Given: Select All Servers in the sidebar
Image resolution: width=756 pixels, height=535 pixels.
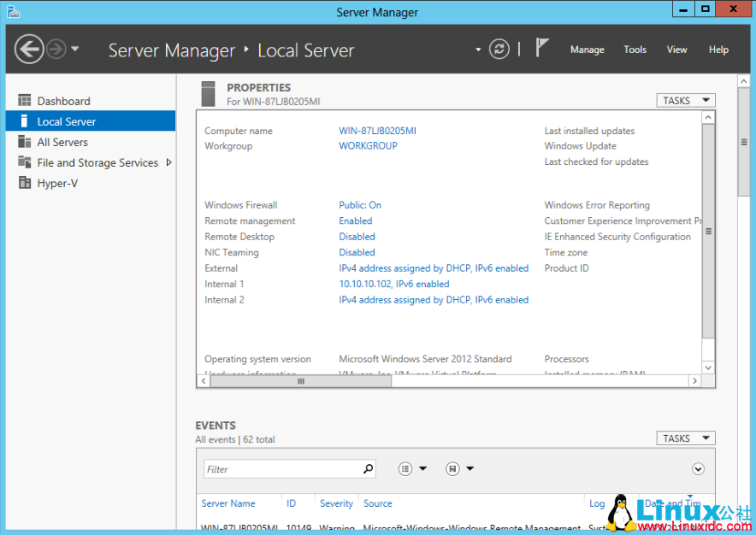Looking at the screenshot, I should click(x=60, y=142).
